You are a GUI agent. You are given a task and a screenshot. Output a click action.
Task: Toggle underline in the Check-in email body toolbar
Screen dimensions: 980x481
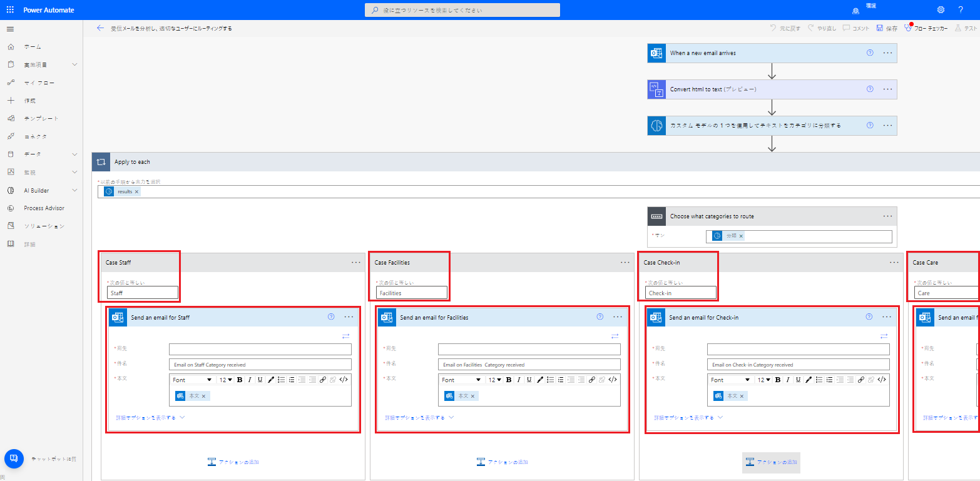coord(797,379)
